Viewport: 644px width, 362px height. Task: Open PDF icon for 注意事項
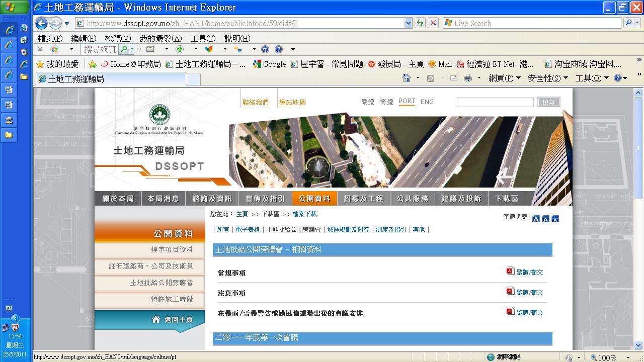510,292
